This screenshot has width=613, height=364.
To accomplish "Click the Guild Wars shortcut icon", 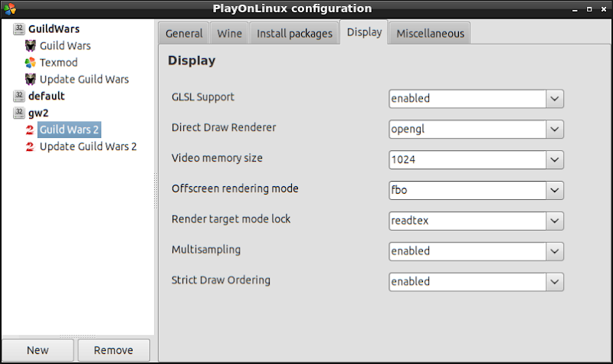I will [30, 46].
